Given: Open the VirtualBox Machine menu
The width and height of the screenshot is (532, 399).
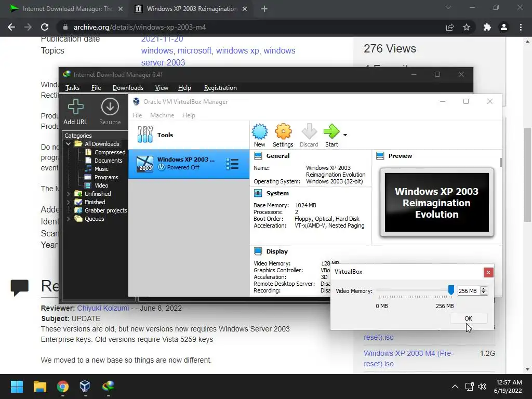Looking at the screenshot, I should click(162, 115).
